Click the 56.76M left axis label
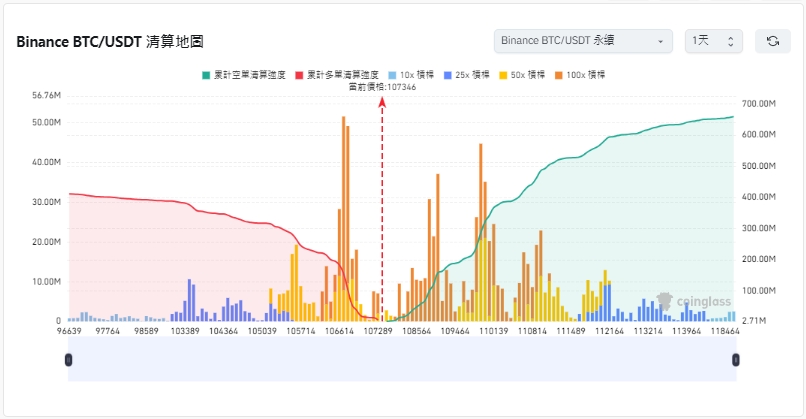Viewport: 806px width, 419px height. 46,95
